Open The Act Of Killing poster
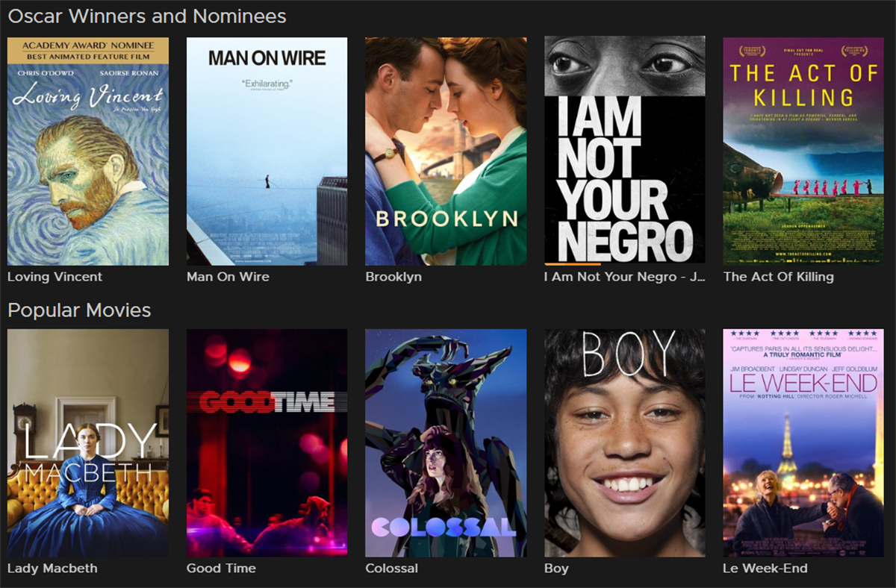The width and height of the screenshot is (896, 588). (803, 151)
